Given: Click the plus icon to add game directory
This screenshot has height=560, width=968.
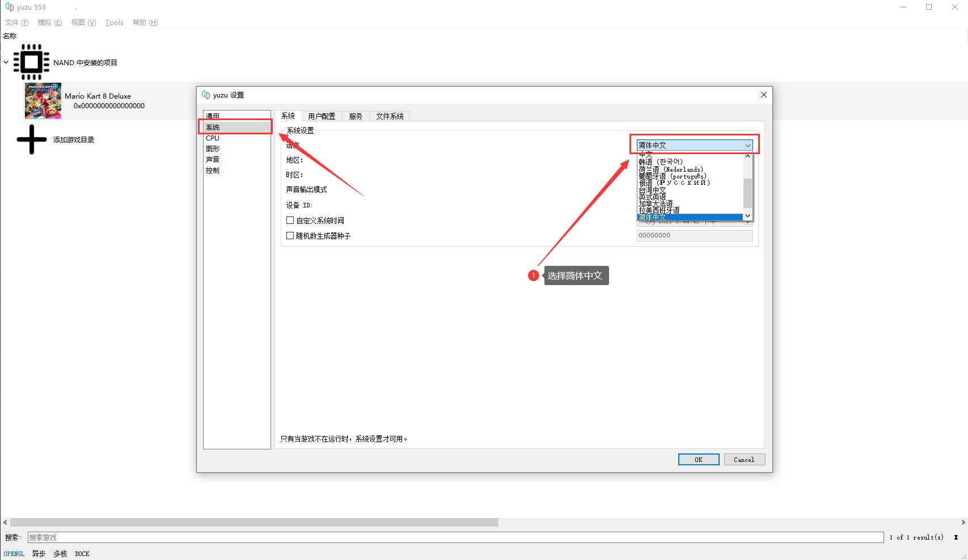Looking at the screenshot, I should click(32, 139).
